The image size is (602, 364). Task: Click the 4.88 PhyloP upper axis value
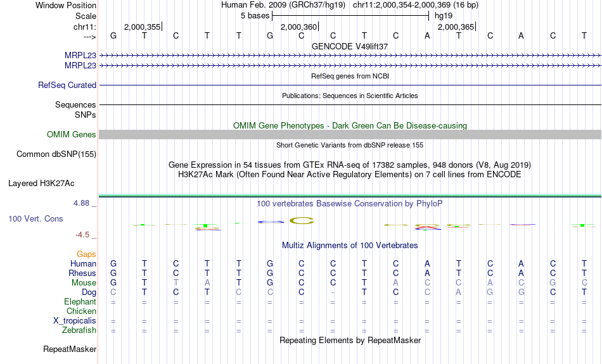pyautogui.click(x=81, y=203)
